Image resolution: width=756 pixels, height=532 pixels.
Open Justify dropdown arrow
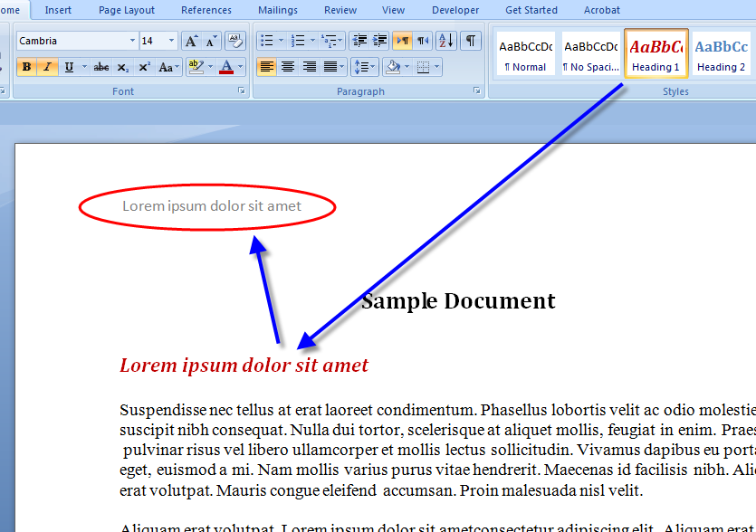click(x=342, y=67)
